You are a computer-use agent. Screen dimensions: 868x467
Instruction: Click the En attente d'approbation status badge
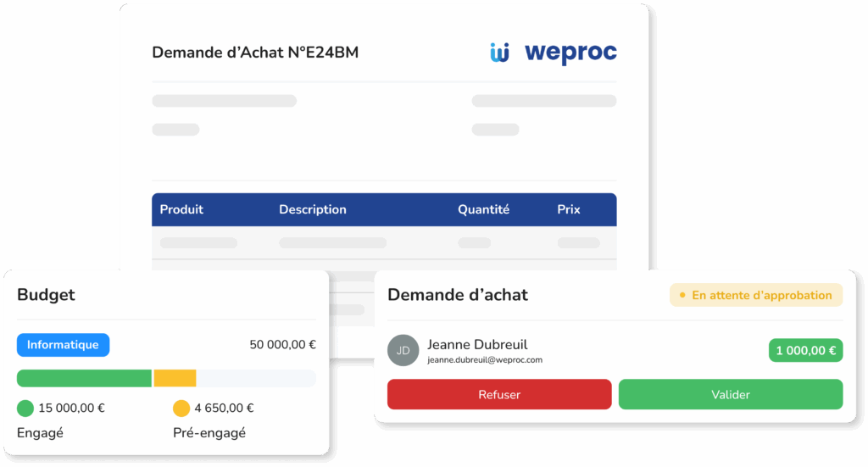[755, 295]
